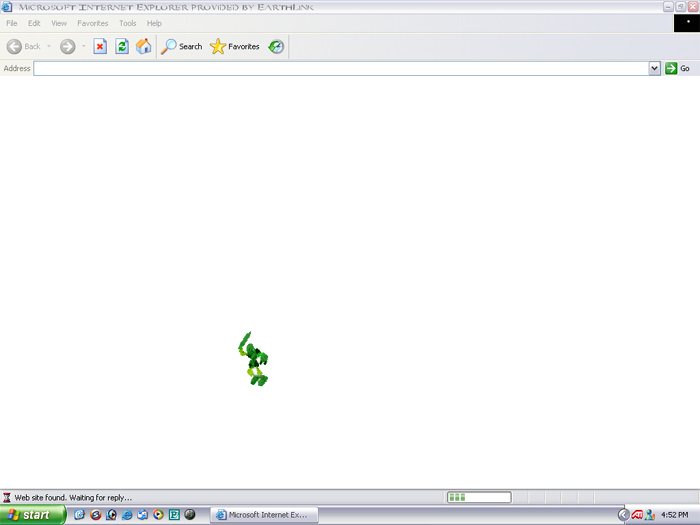Viewport: 700px width, 525px height.
Task: Click the hourglass status bar icon
Action: click(7, 497)
